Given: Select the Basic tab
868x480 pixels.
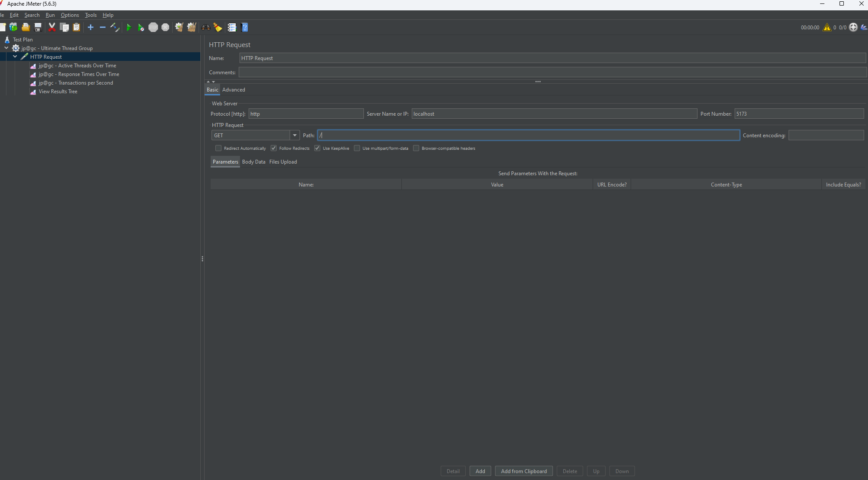Looking at the screenshot, I should 212,89.
